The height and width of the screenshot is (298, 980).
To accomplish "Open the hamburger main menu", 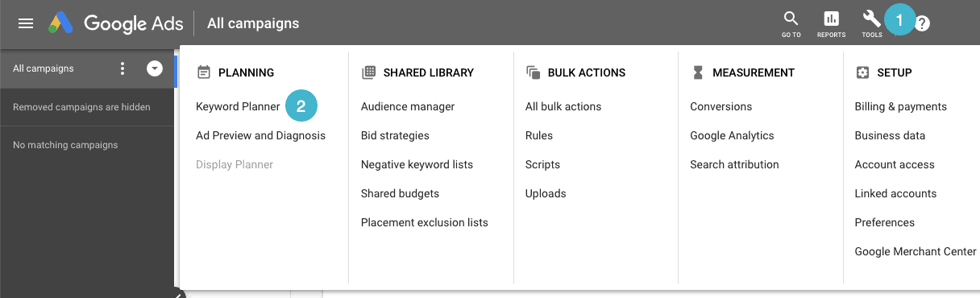I will pyautogui.click(x=26, y=23).
